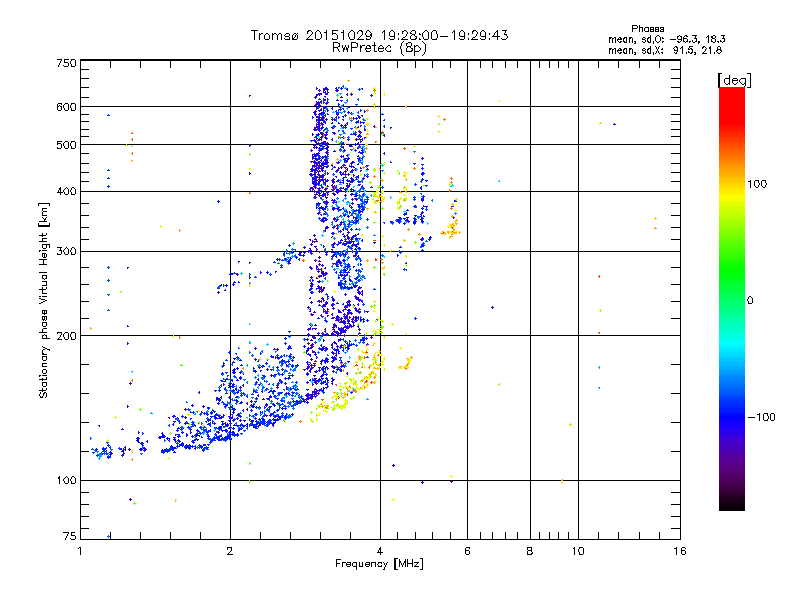800x600 pixels.
Task: Click the phase colorbar gradient
Action: coord(732,298)
